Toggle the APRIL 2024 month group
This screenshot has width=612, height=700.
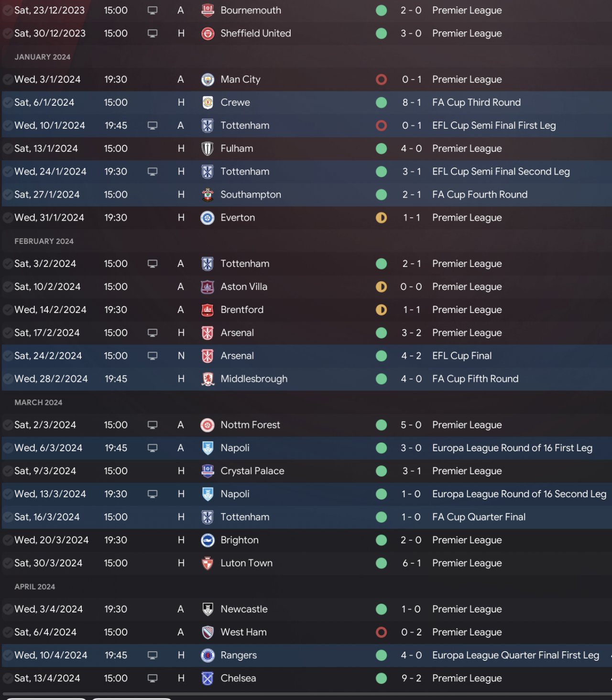(35, 587)
